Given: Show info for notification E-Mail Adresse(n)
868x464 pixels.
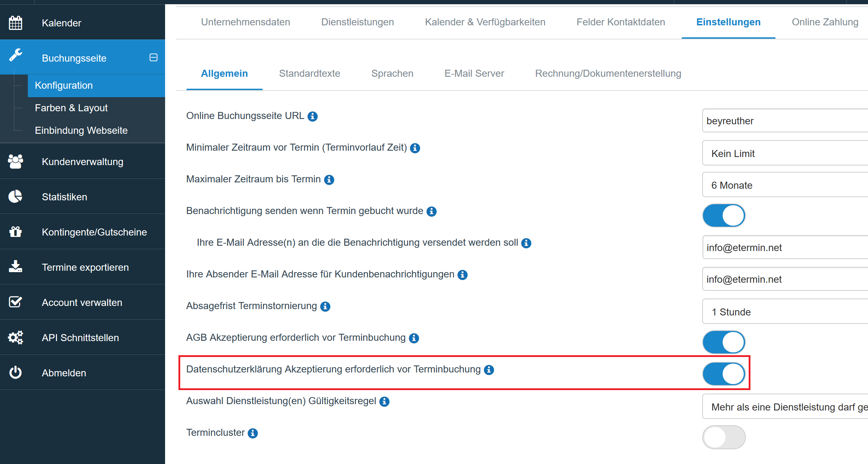Looking at the screenshot, I should pyautogui.click(x=526, y=243).
